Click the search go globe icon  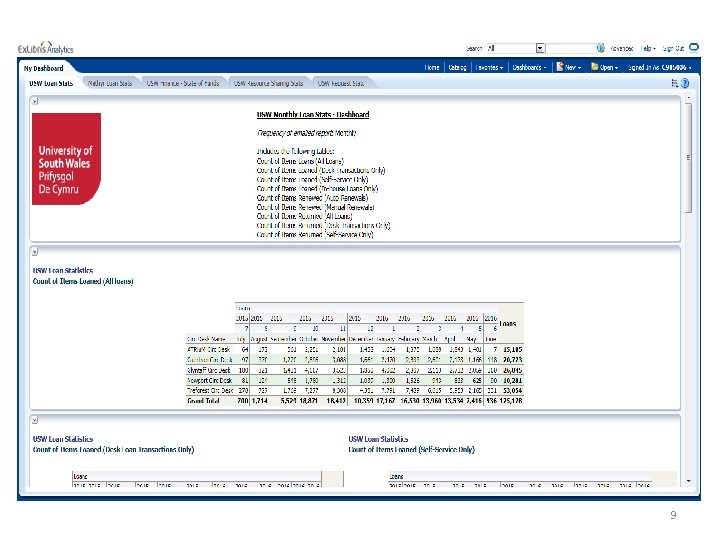click(601, 48)
